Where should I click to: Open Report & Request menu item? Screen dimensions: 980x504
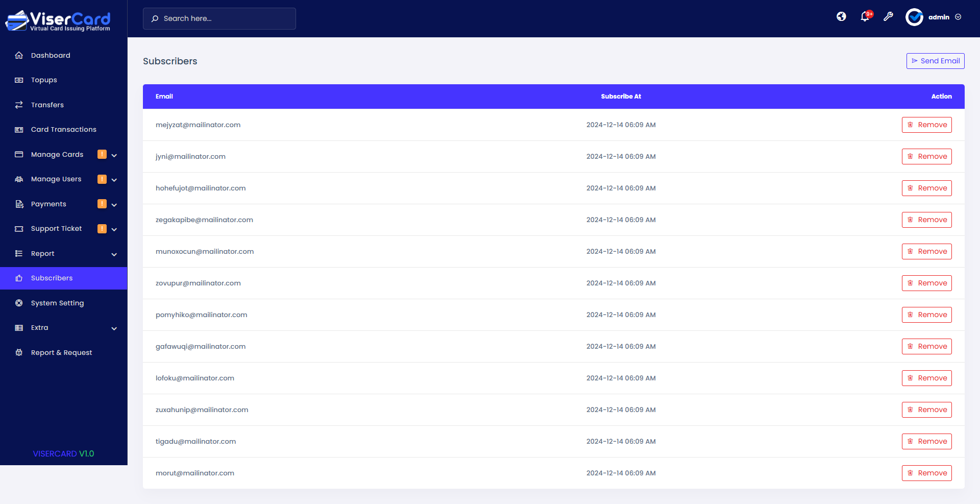(64, 353)
